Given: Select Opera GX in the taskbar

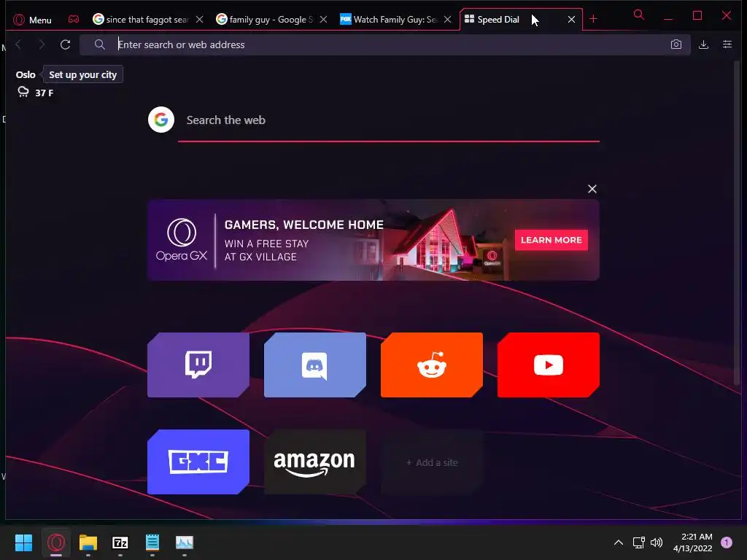Looking at the screenshot, I should click(55, 542).
